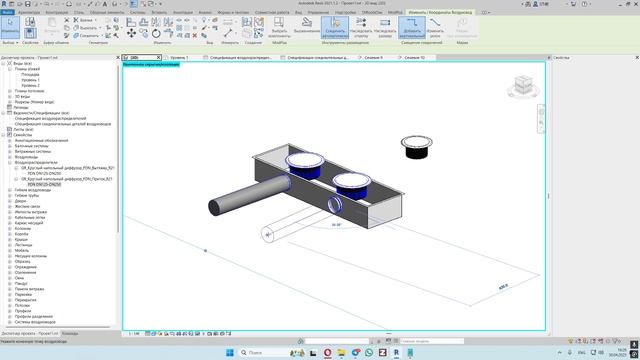
Task: Switch to the Сечение 9 view tab
Action: coord(373,58)
